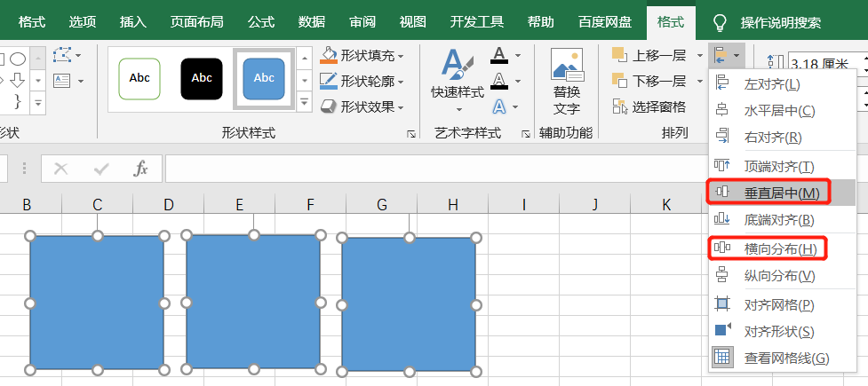Click 垂直居中 in the align menu

point(781,193)
